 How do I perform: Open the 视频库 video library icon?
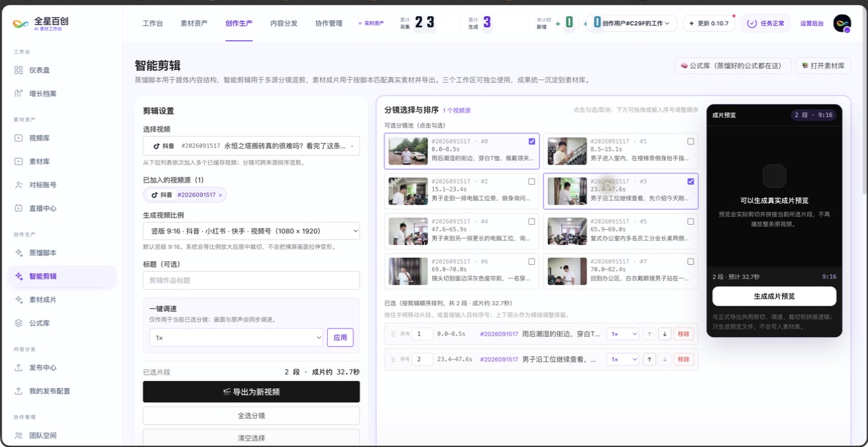click(x=18, y=138)
